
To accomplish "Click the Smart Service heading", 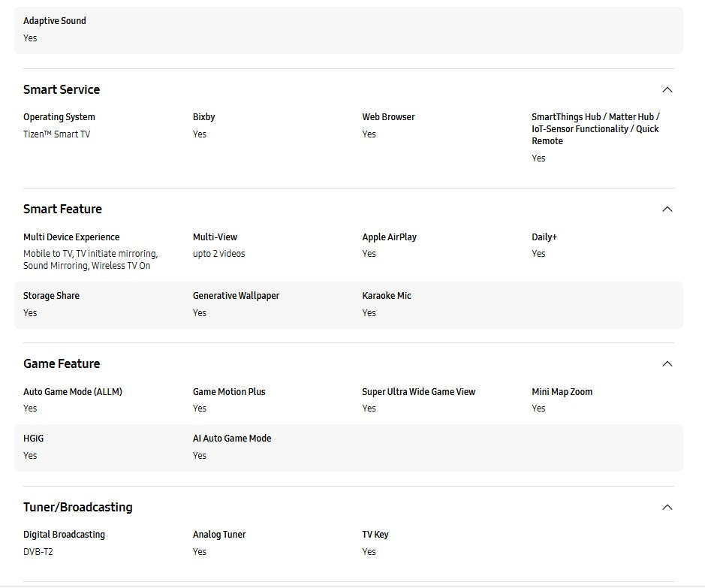I will pos(62,90).
